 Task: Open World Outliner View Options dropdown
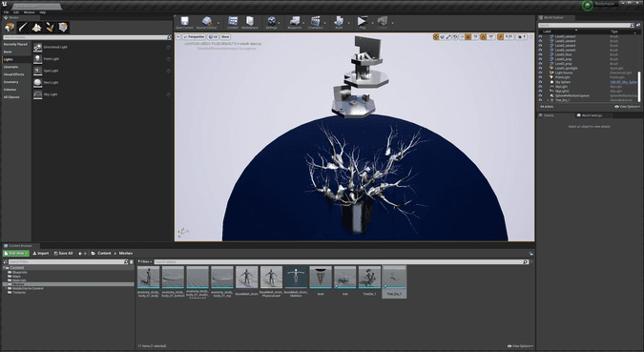pos(627,107)
